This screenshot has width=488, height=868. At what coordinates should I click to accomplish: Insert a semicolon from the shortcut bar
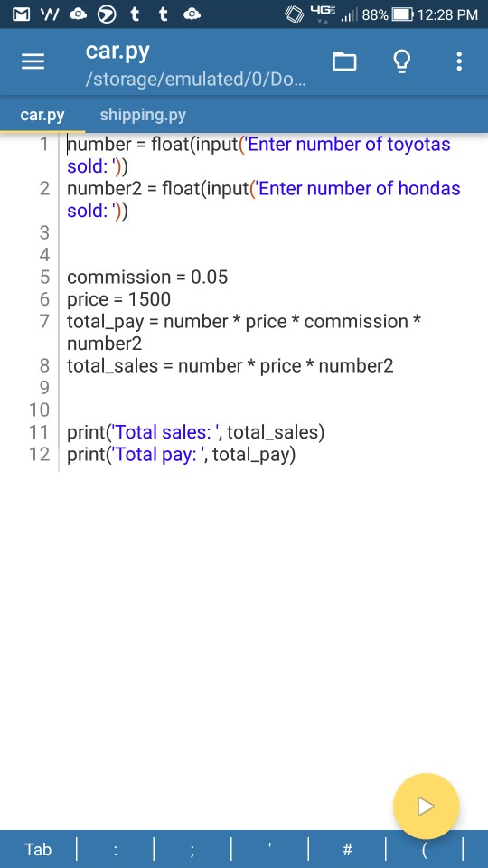click(192, 849)
